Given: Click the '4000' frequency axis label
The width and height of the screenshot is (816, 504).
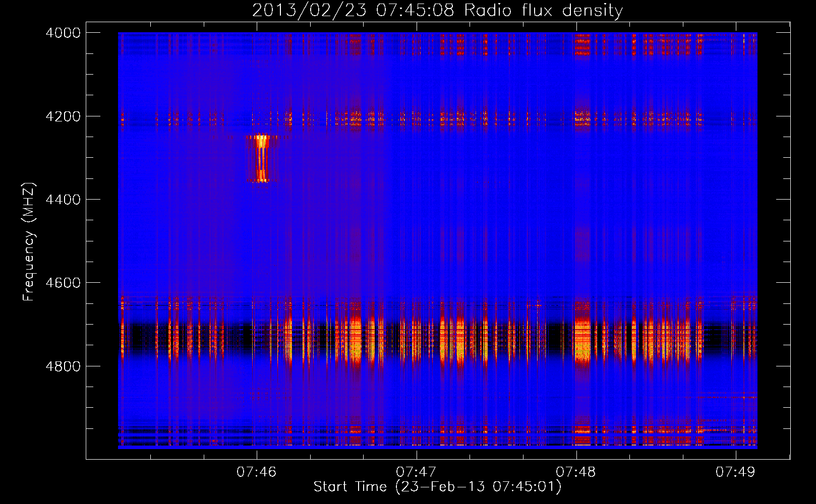Looking at the screenshot, I should click(x=63, y=33).
